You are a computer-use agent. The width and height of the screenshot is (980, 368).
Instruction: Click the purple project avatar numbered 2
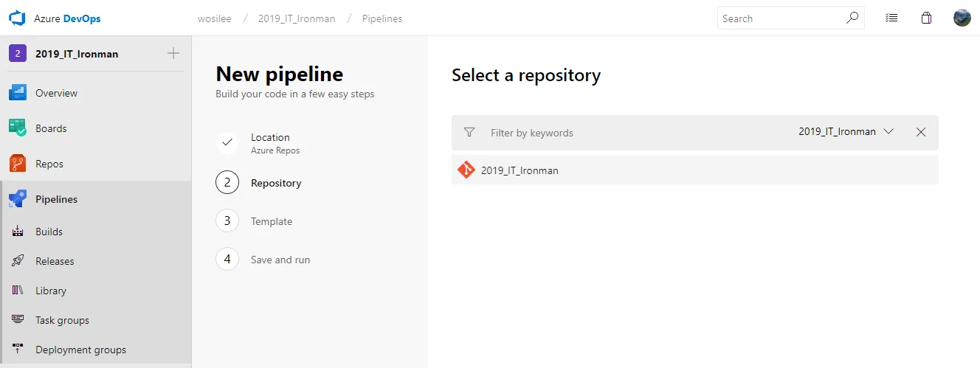[18, 53]
